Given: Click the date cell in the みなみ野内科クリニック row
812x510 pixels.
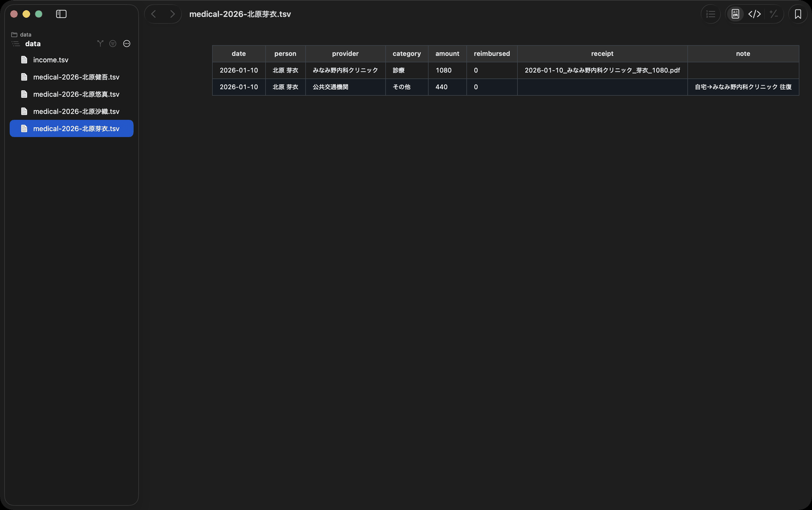Looking at the screenshot, I should coord(239,70).
